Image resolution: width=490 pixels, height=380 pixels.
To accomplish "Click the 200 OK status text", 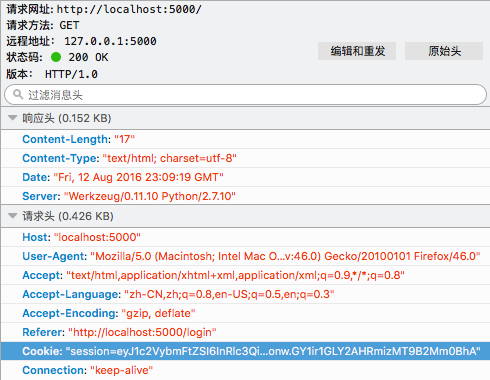I will pos(88,57).
